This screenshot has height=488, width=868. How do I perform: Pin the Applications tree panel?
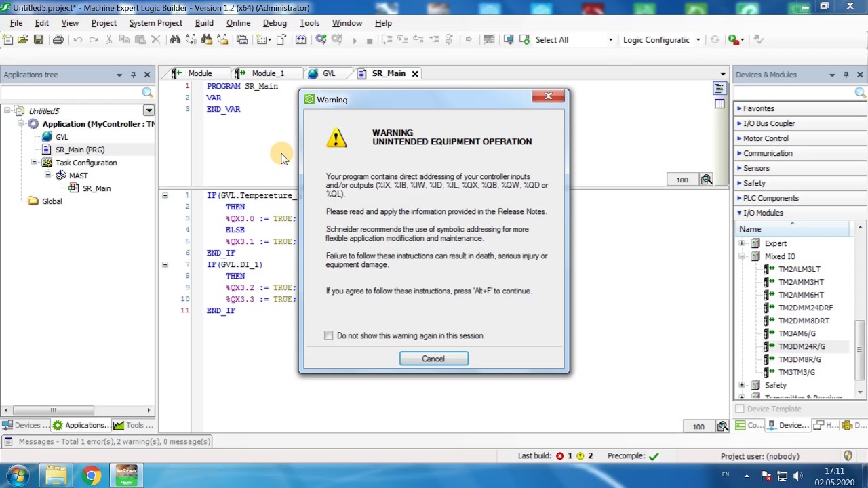pyautogui.click(x=133, y=75)
